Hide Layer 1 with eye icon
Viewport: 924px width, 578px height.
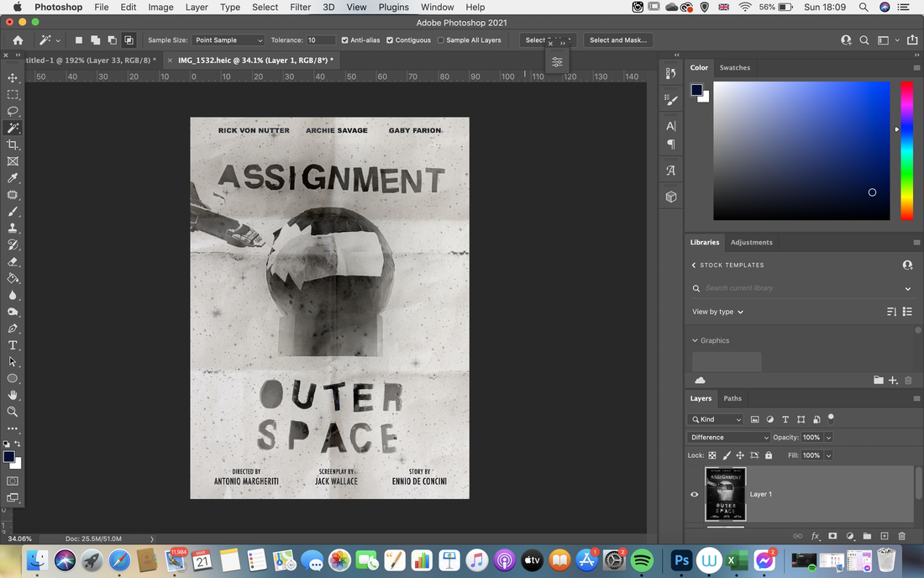click(x=694, y=494)
